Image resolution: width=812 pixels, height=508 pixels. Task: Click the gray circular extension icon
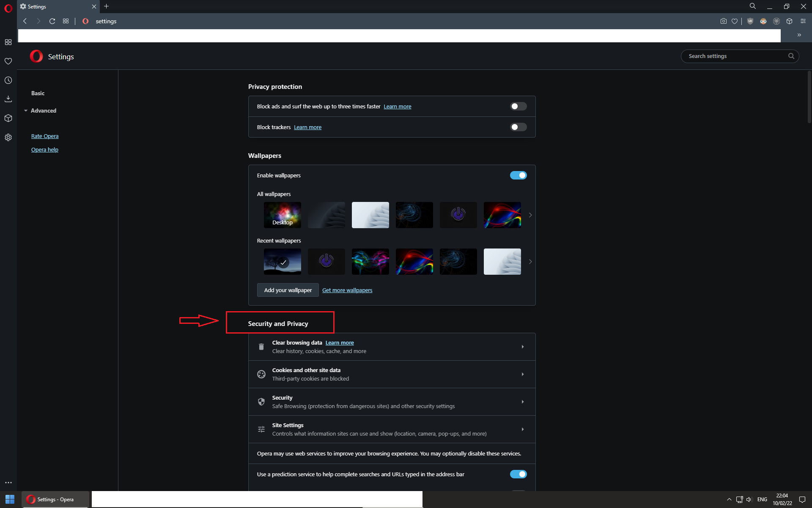(776, 21)
